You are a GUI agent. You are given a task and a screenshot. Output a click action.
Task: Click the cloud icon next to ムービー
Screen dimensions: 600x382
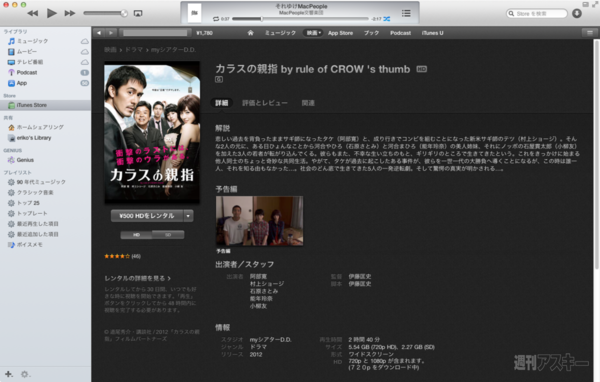85,51
